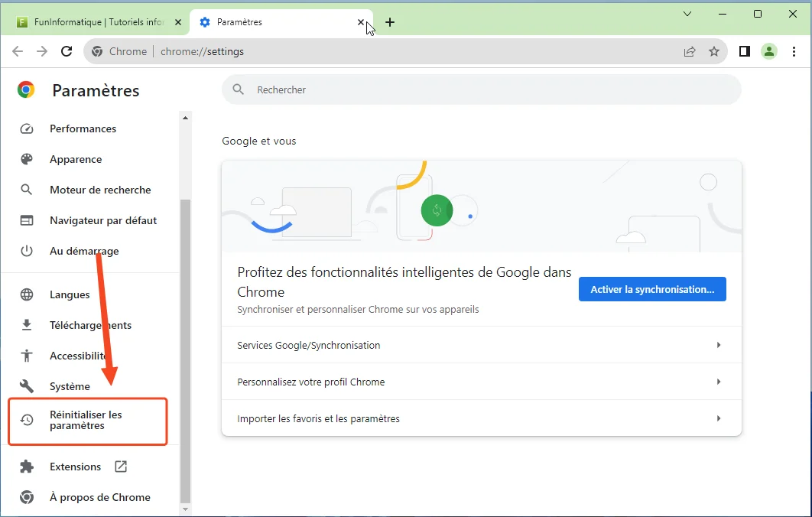Click the forward navigation arrow
Image resolution: width=812 pixels, height=517 pixels.
42,51
